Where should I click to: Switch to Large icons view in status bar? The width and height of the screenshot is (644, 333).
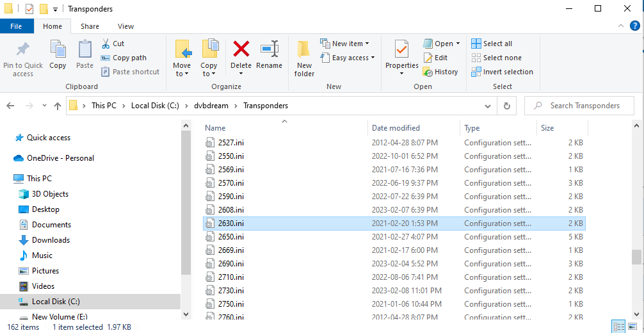click(632, 327)
